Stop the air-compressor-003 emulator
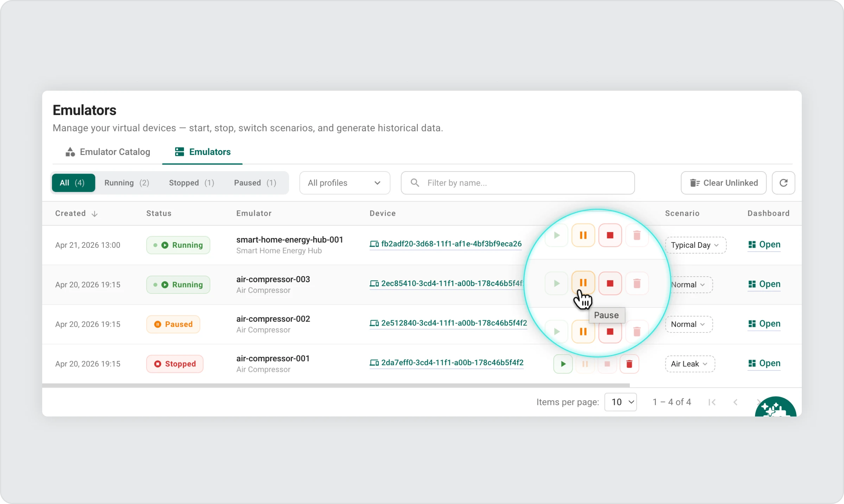The width and height of the screenshot is (844, 504). pos(610,283)
